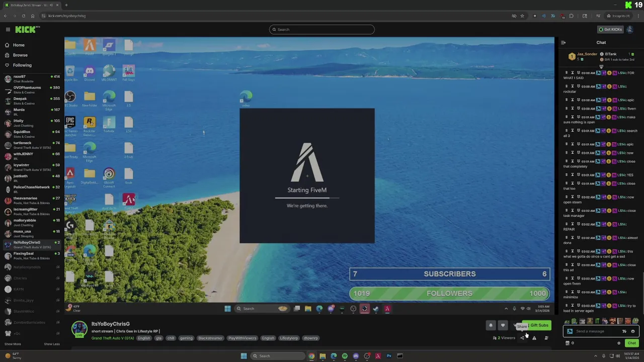This screenshot has width=644, height=362.
Task: Click taskbar microphone icon
Action: tap(604, 356)
